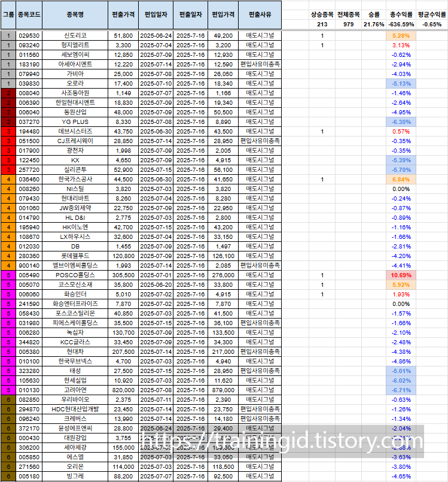
Task: Select the stock name 한국가스공사
Action: tap(75, 179)
